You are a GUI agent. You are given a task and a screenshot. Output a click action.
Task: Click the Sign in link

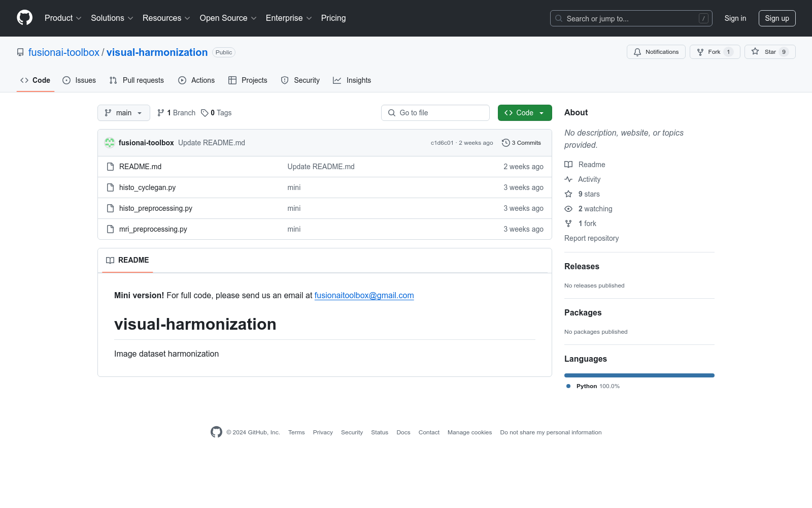(x=735, y=18)
